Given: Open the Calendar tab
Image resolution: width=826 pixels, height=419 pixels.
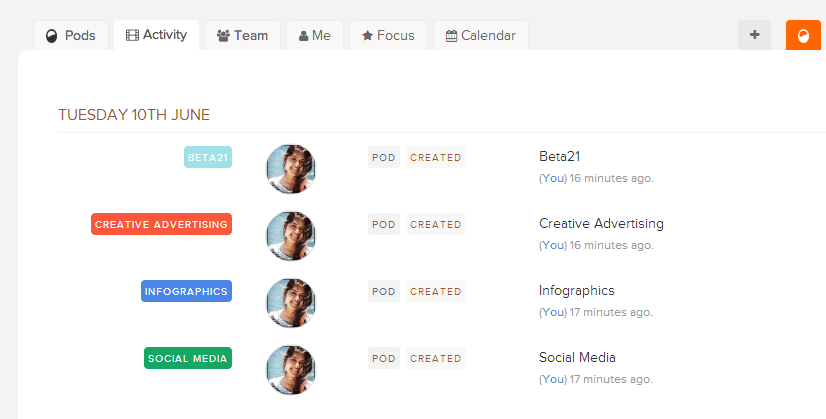Looking at the screenshot, I should pyautogui.click(x=480, y=35).
